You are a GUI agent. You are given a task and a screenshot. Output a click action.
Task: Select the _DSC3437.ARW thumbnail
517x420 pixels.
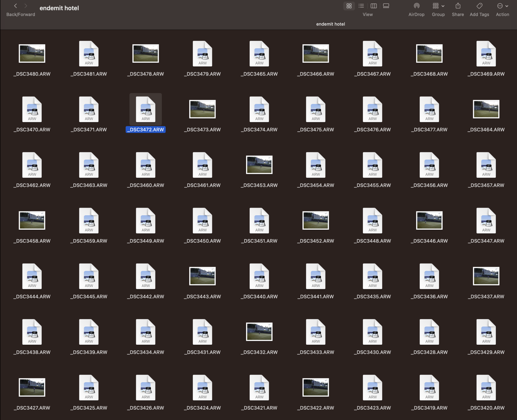486,276
